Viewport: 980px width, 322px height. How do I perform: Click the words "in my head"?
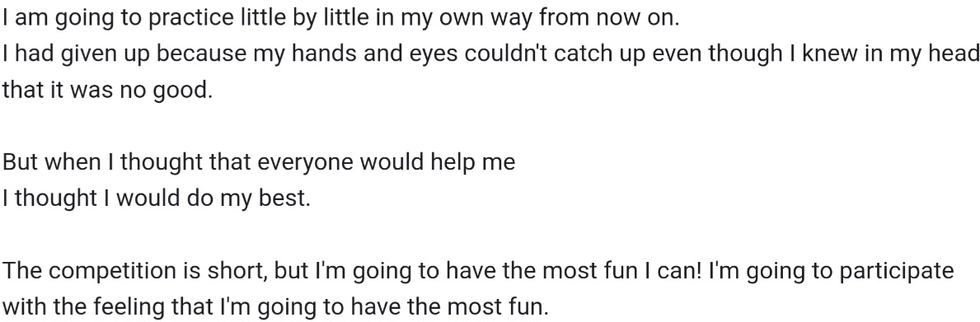[x=921, y=54]
